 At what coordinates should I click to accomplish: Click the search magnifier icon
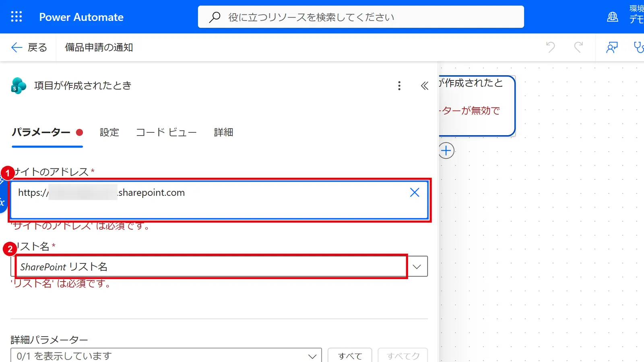[215, 17]
